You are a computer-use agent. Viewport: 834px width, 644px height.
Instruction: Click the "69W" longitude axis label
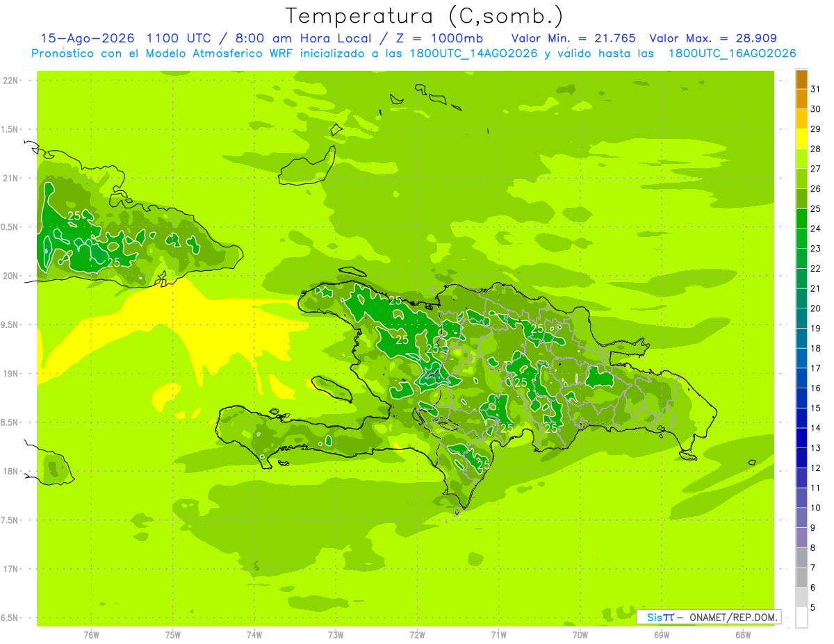(x=662, y=634)
